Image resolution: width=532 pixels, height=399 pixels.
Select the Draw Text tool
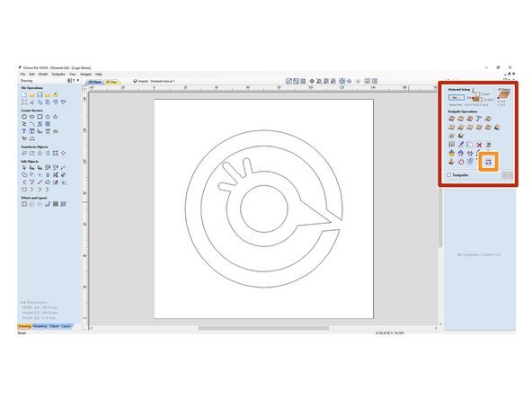24,131
